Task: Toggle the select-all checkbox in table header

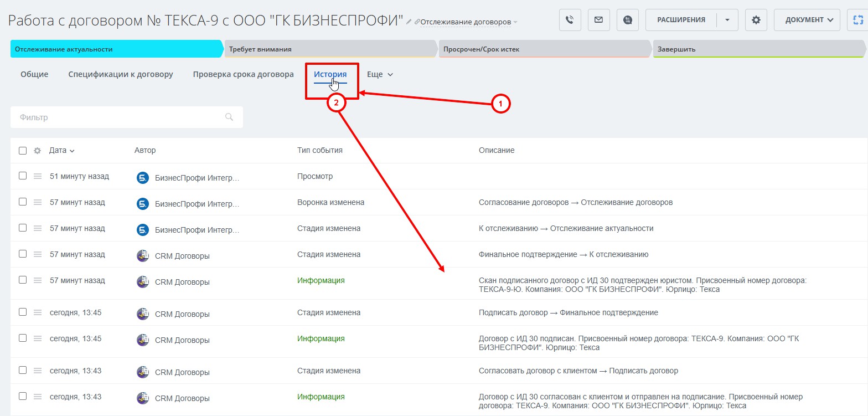Action: coord(23,151)
